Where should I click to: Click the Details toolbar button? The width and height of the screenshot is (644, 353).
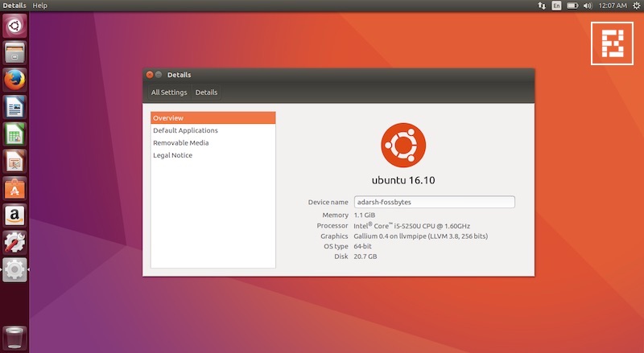(x=206, y=92)
